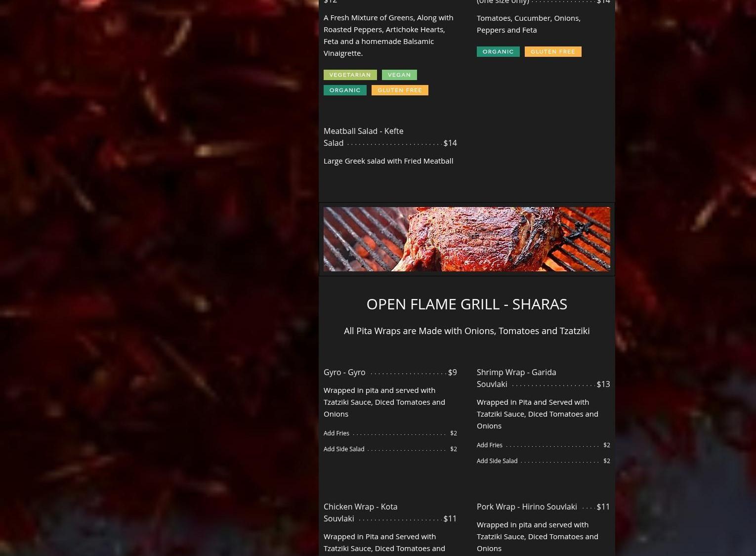
Task: Choose Add Fries under the Gyro item
Action: point(336,433)
